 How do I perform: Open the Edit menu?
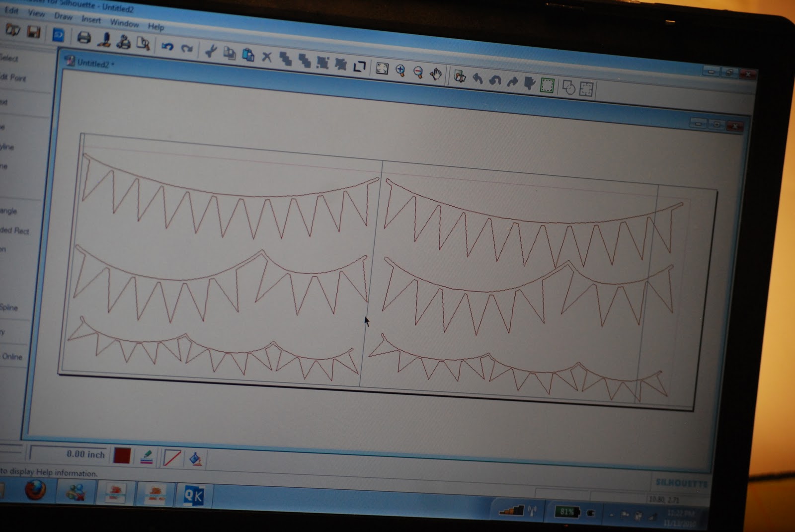[x=11, y=10]
